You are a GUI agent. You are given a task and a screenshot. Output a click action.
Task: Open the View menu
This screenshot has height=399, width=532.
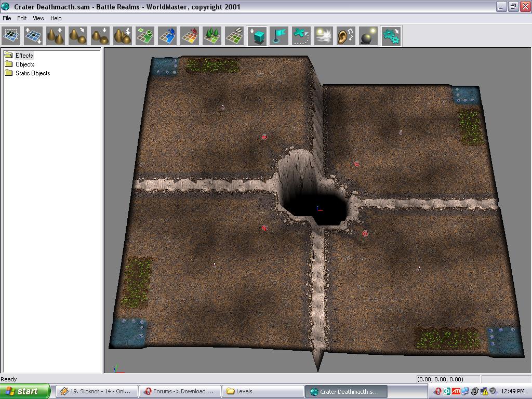38,18
